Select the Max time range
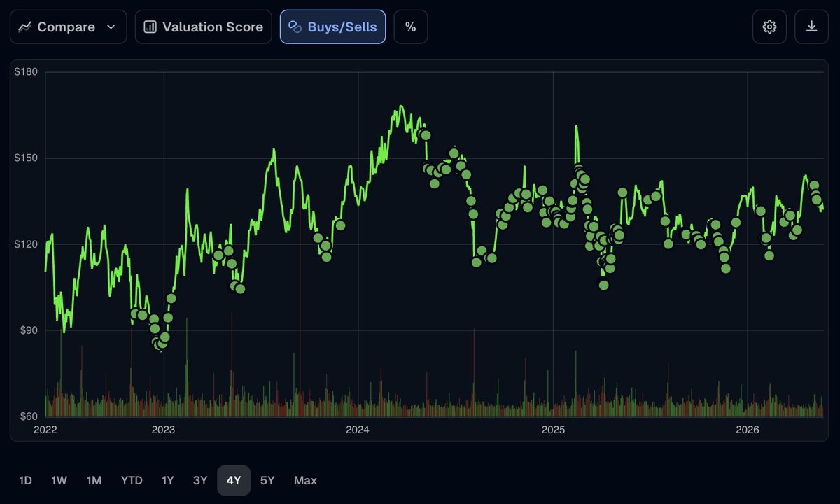 [305, 480]
